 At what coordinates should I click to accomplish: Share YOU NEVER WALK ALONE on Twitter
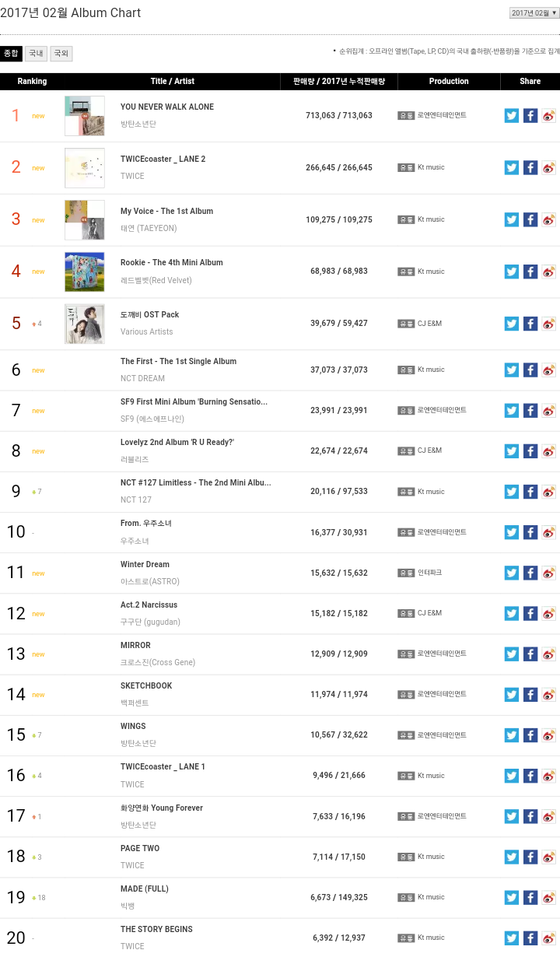[x=511, y=116]
